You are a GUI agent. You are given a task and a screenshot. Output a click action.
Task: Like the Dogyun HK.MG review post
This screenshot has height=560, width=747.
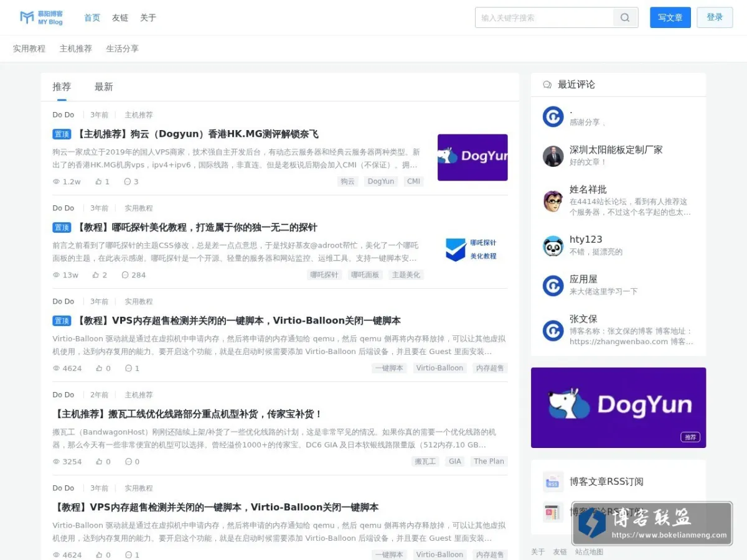tap(98, 182)
